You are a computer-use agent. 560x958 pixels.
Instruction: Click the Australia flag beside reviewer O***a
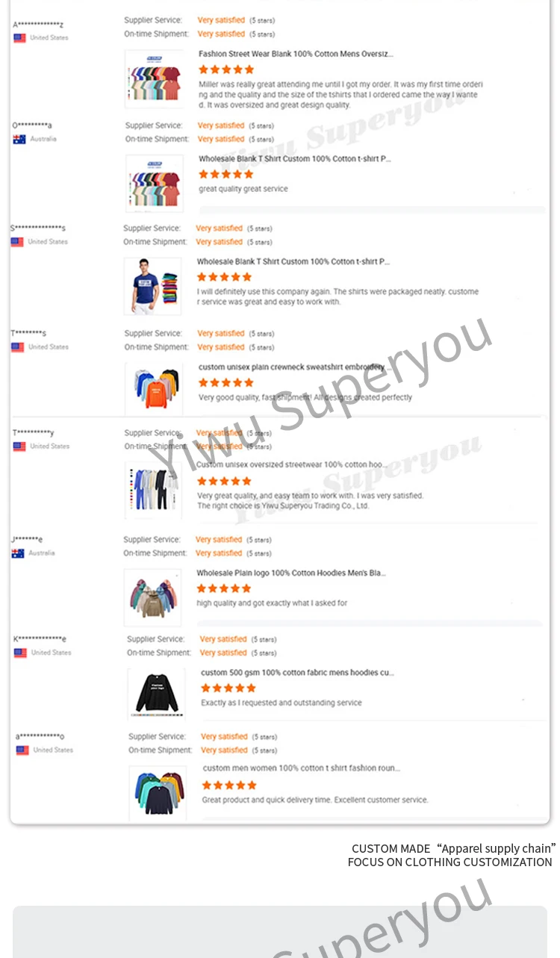tap(19, 140)
